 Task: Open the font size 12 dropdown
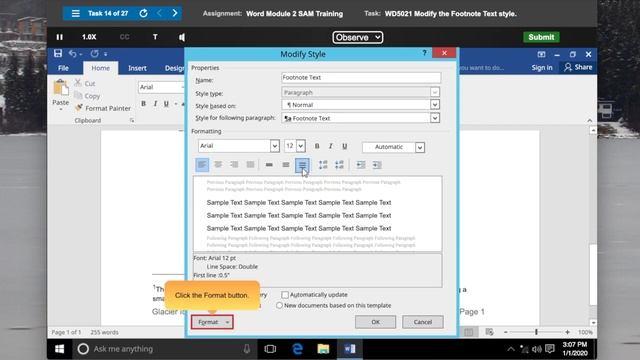click(x=300, y=146)
